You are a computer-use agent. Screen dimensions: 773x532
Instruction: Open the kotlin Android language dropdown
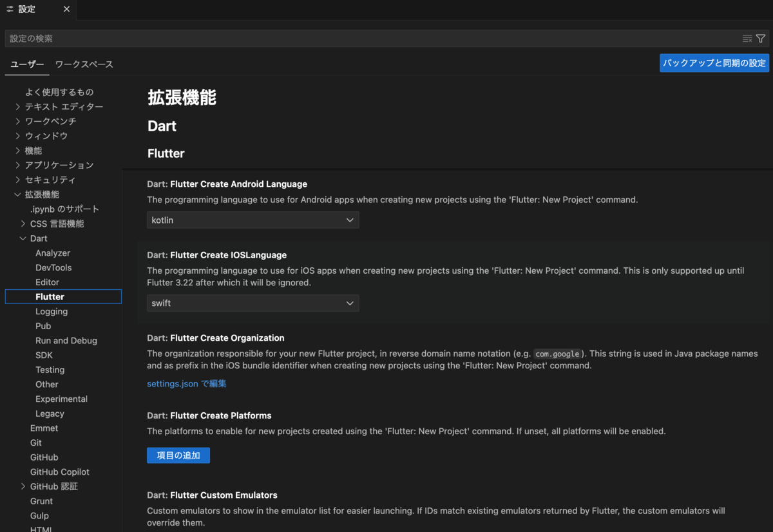pyautogui.click(x=253, y=220)
